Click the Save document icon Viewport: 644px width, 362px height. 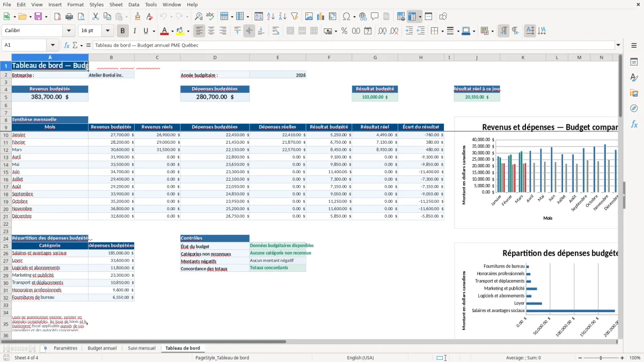(38, 17)
